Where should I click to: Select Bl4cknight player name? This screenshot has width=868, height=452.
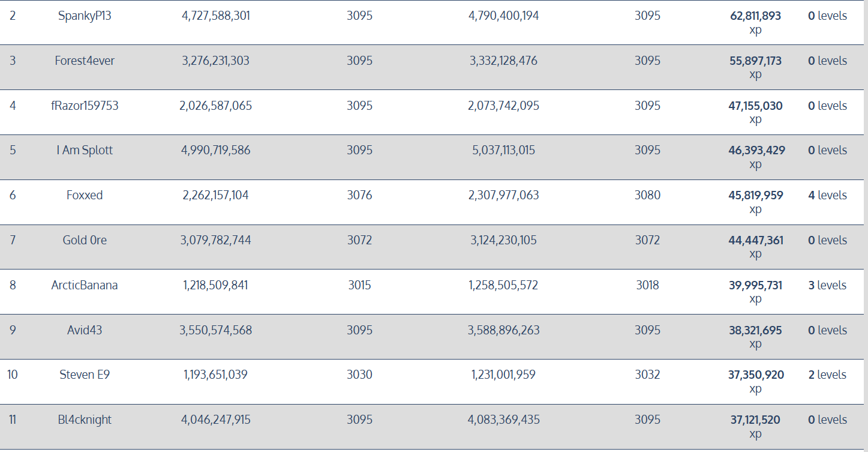(x=85, y=420)
